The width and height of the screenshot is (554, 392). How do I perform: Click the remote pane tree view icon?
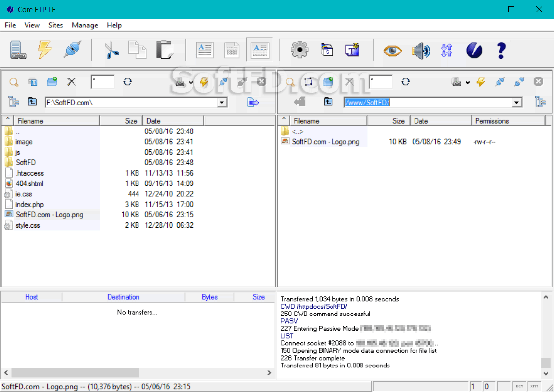[x=540, y=101]
